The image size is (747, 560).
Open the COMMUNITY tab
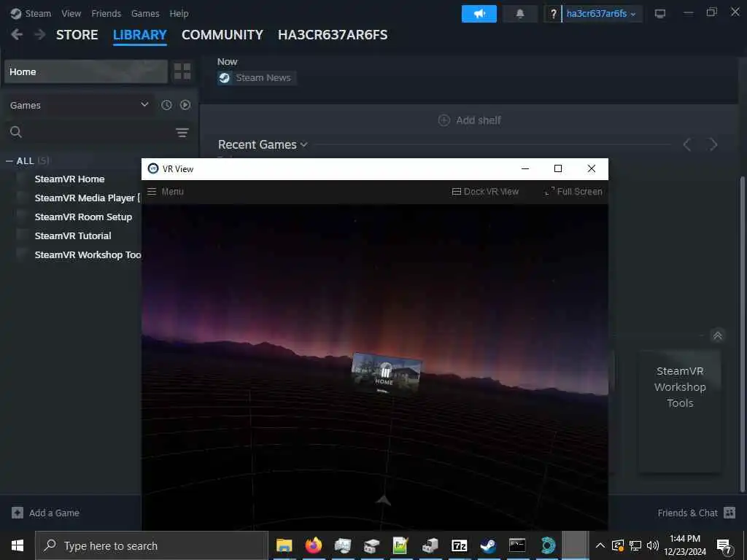[222, 35]
